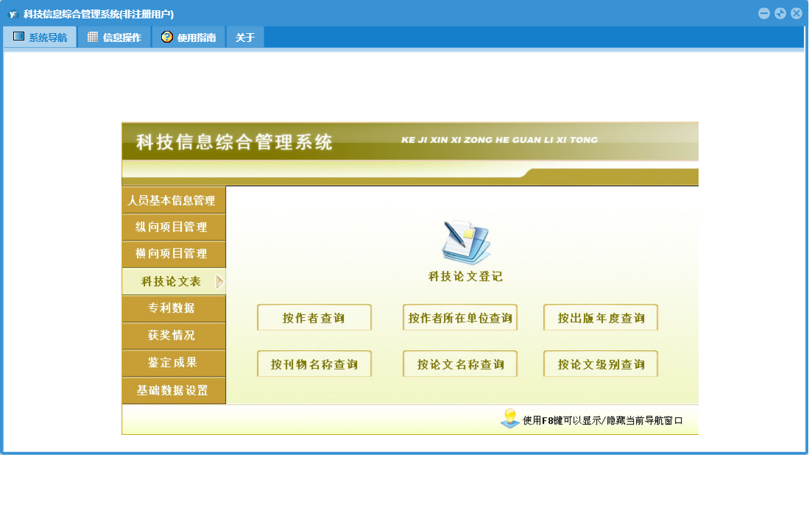Click the F8键 hint text

[603, 421]
